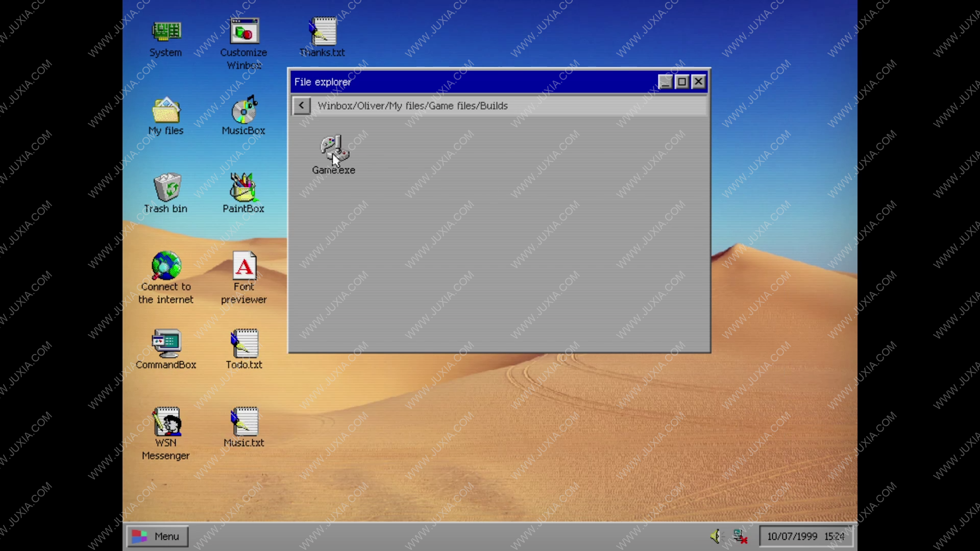
Task: Navigate back in File explorer
Action: pos(302,106)
